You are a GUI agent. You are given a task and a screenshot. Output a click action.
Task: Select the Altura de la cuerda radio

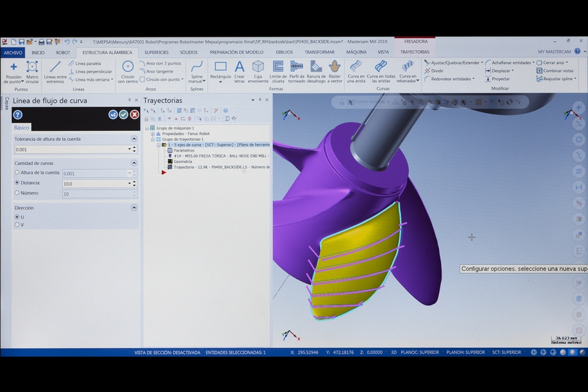[17, 173]
